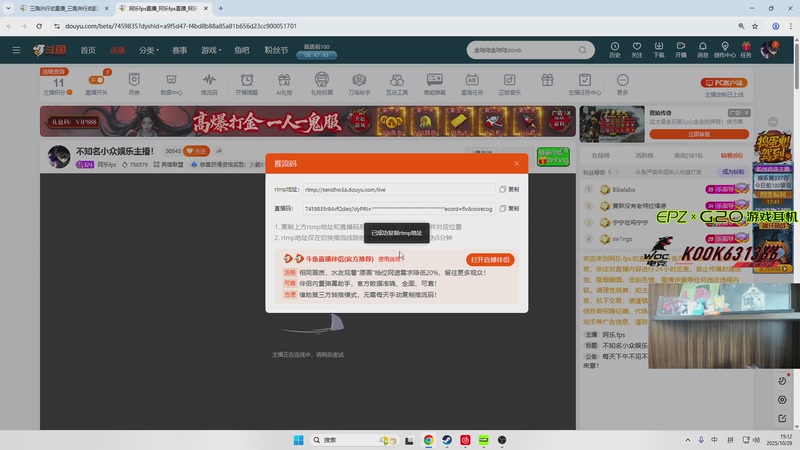Switch to the 在线榜 tab
Image resolution: width=800 pixels, height=450 pixels.
tap(601, 155)
